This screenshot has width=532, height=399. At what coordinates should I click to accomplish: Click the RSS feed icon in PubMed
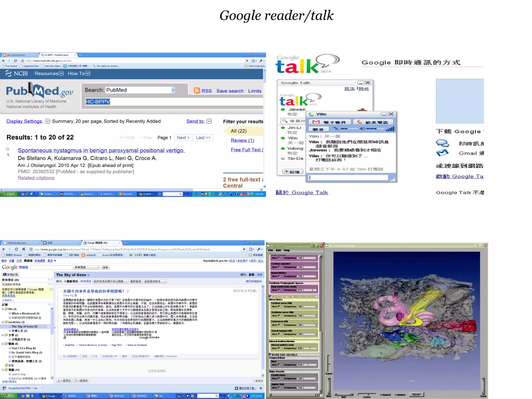click(x=197, y=90)
